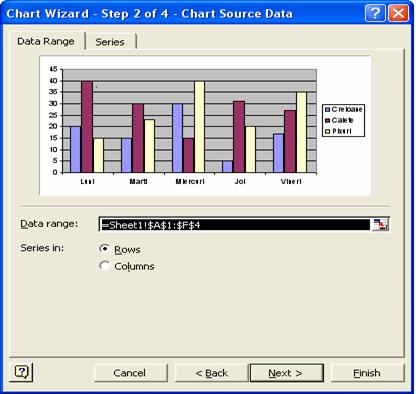Click the Vineri category label on the chart axis
416x394 pixels.
tap(291, 181)
